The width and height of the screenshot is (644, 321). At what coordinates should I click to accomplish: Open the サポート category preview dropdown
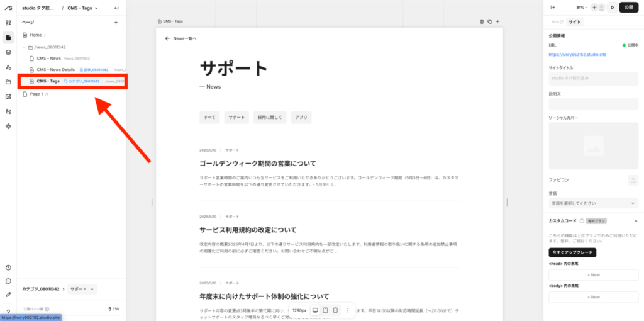(82, 289)
